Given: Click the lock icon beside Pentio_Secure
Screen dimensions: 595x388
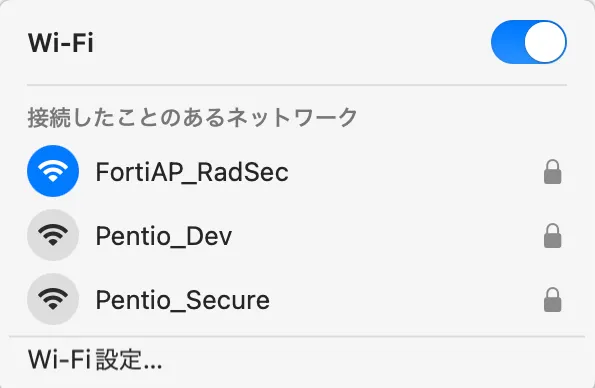Looking at the screenshot, I should click(552, 300).
